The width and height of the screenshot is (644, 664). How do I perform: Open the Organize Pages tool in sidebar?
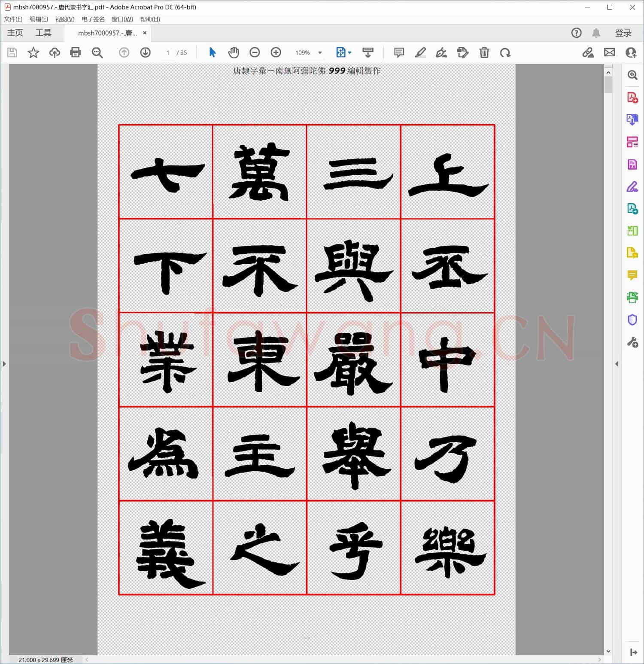pos(632,142)
